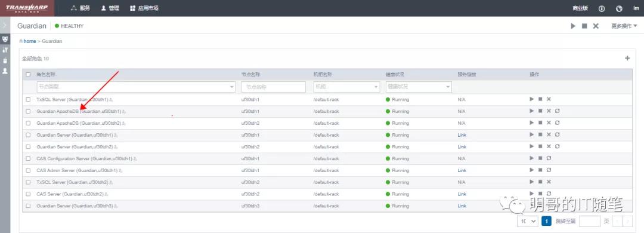Viewport: 644px width, 233px height.
Task: Click the 健康状况 column header
Action: click(x=395, y=75)
